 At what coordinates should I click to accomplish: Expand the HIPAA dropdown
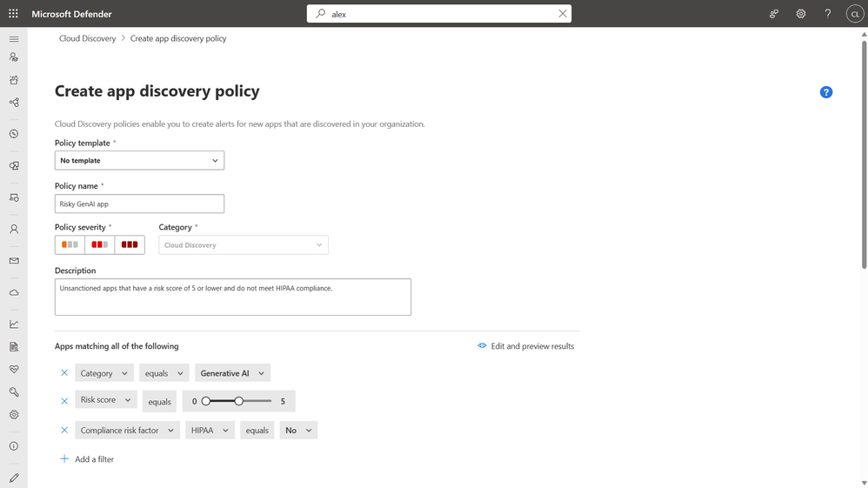coord(210,431)
